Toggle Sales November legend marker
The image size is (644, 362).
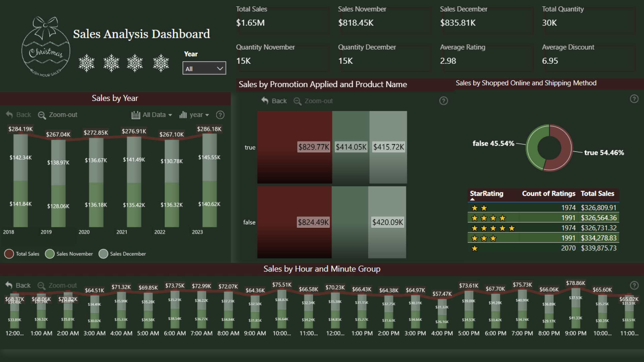(50, 254)
